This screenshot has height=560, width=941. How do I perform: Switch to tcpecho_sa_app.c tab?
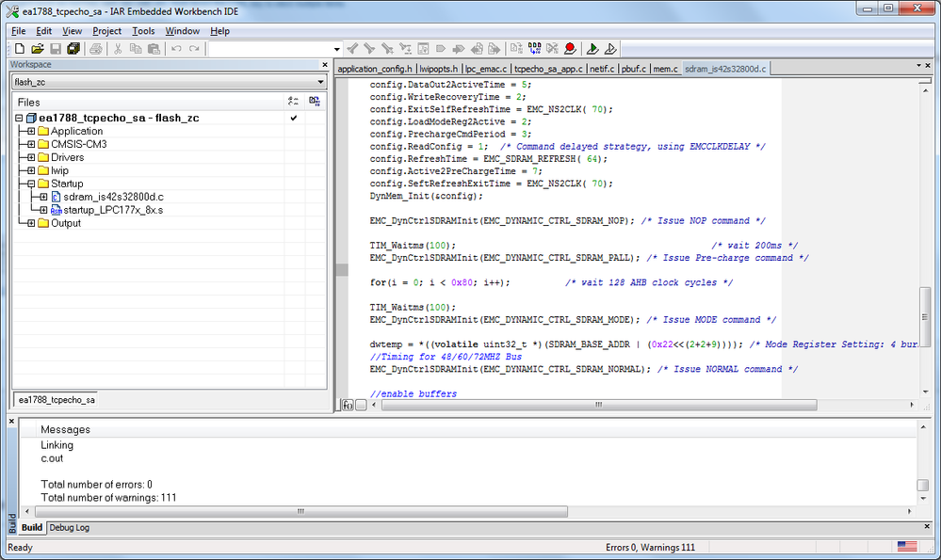(548, 69)
